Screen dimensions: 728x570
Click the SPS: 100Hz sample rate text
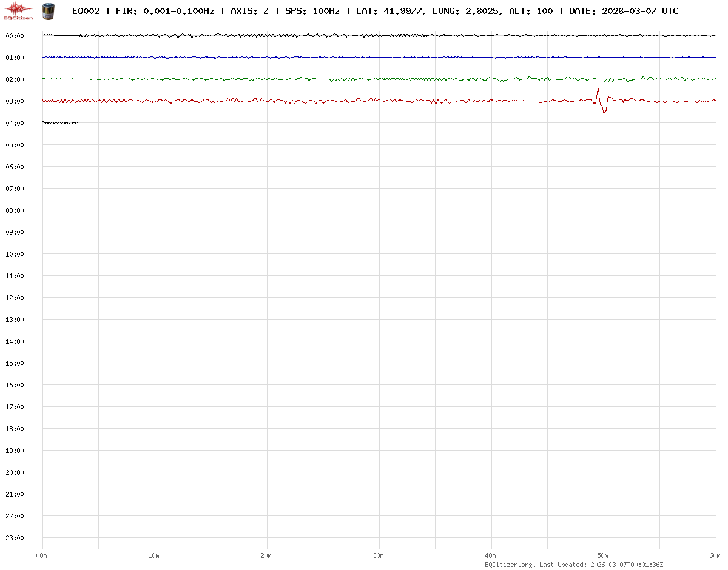(312, 11)
